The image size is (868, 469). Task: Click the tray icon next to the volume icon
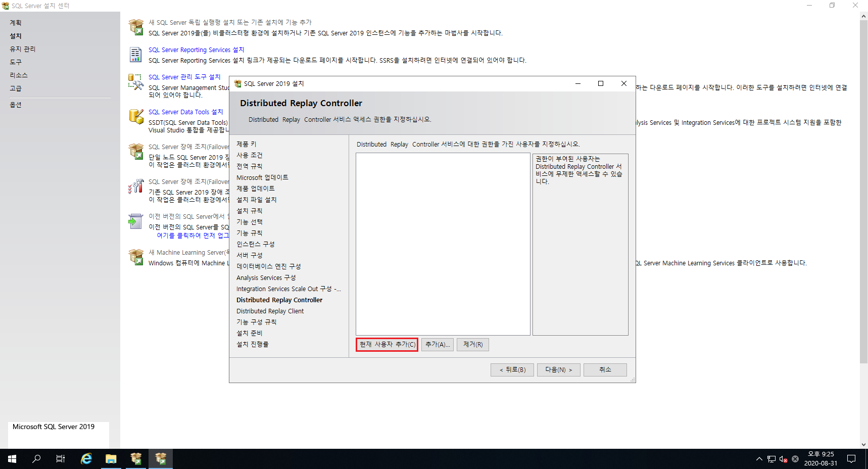click(795, 459)
